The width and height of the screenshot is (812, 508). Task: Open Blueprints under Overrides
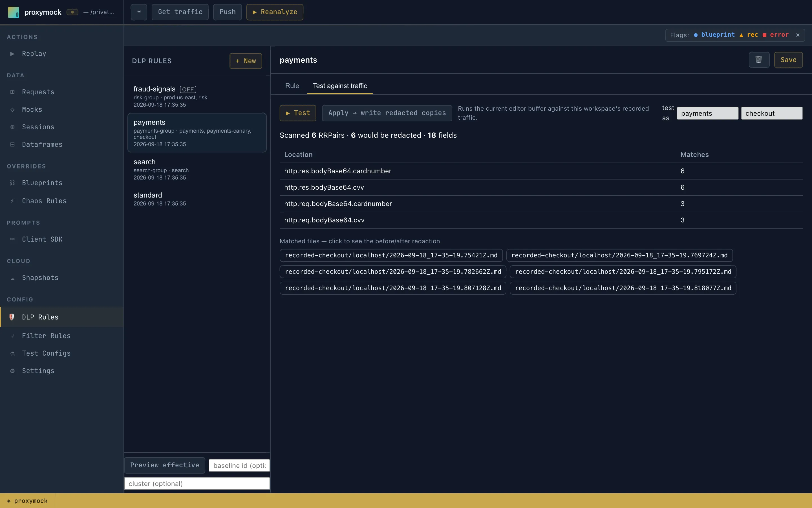42,183
